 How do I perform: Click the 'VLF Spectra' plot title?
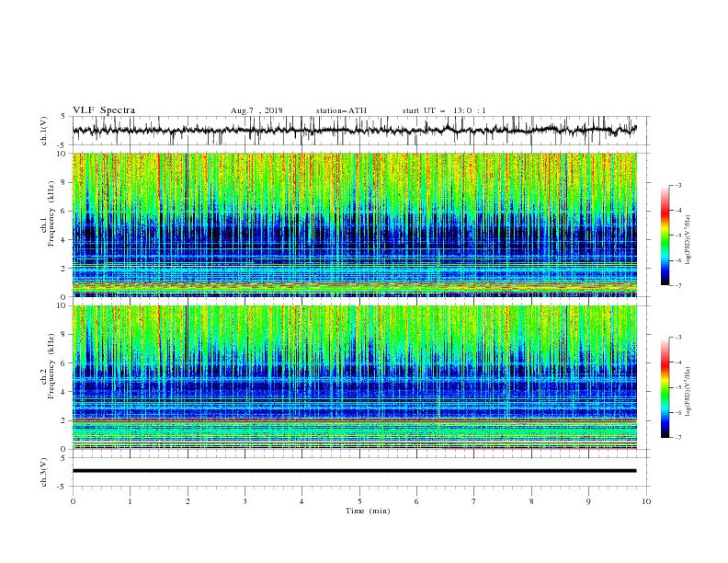[104, 110]
